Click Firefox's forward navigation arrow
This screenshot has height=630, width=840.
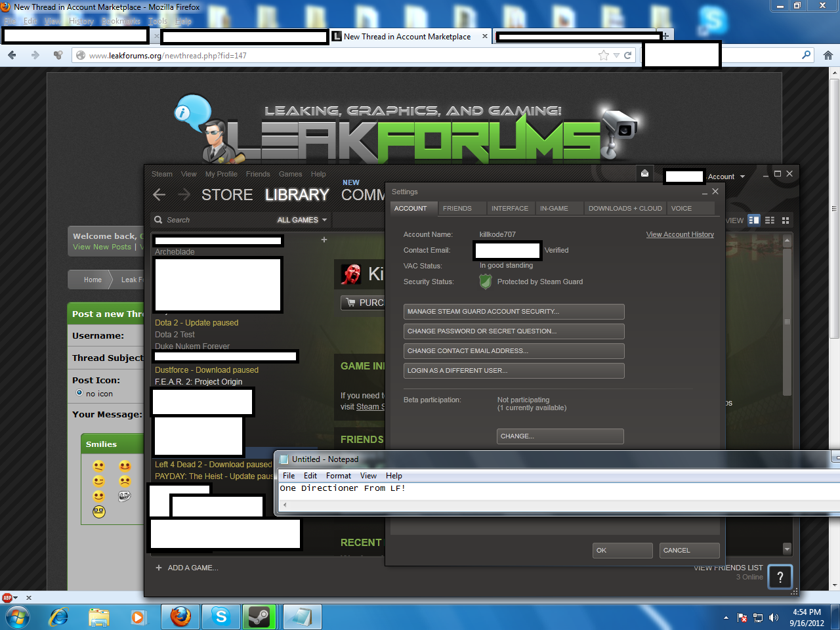[35, 55]
